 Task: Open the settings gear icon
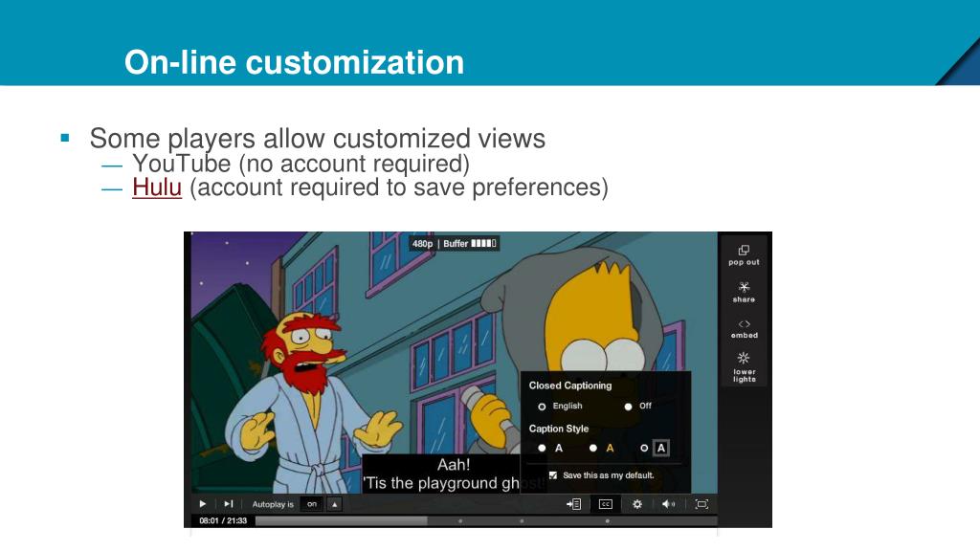pos(636,503)
